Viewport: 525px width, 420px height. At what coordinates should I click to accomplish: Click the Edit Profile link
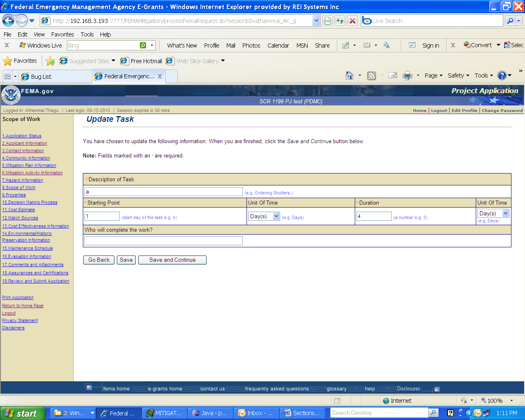464,111
